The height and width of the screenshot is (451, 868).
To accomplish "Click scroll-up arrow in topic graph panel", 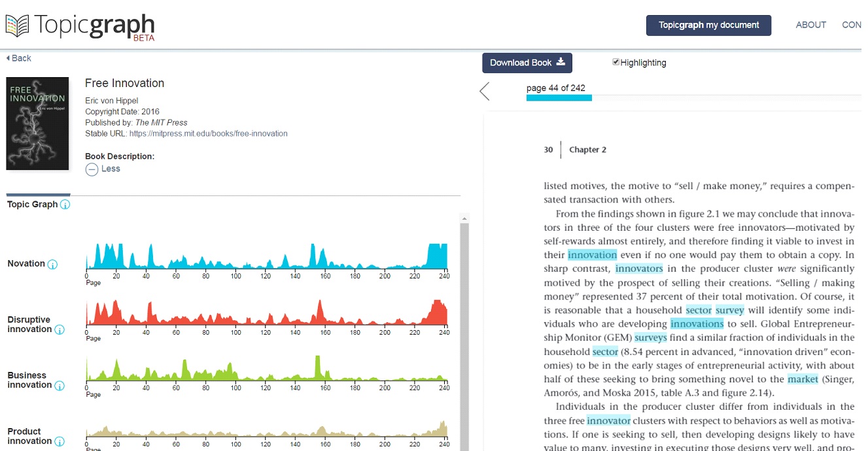I will pyautogui.click(x=464, y=218).
